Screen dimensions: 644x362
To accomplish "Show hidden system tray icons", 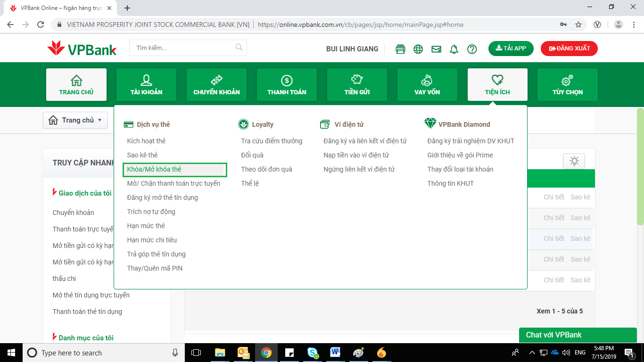I will (532, 353).
